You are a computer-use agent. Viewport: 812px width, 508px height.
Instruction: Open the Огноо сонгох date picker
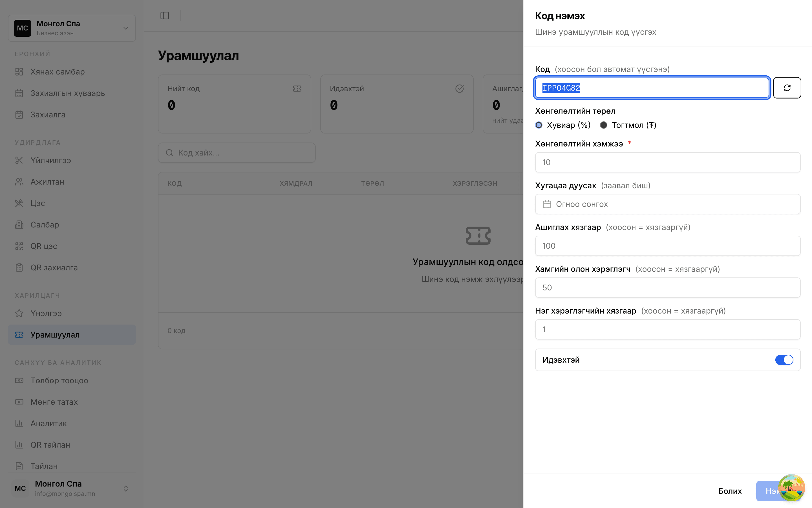(668, 204)
